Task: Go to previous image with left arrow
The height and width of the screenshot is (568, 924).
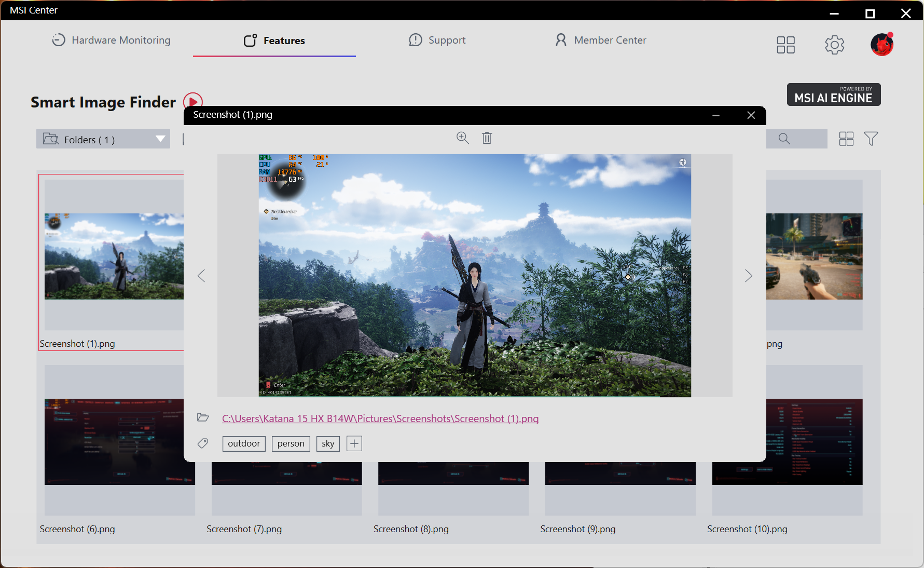Action: (x=201, y=276)
